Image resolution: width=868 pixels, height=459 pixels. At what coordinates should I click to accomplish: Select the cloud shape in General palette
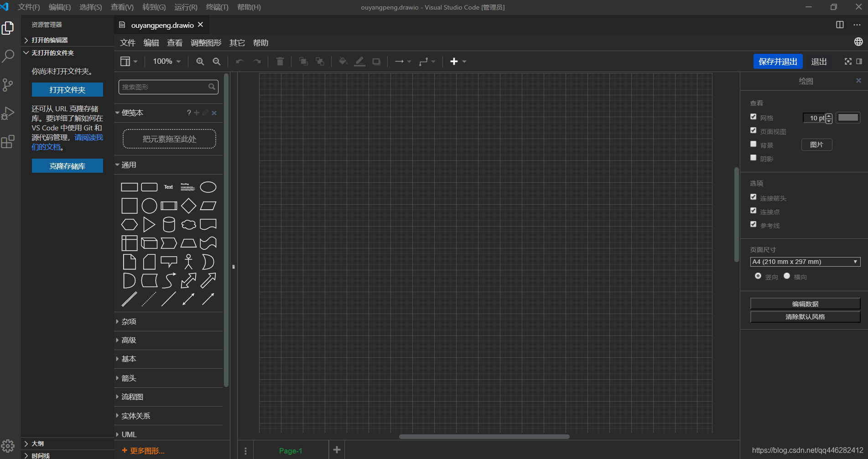[188, 224]
